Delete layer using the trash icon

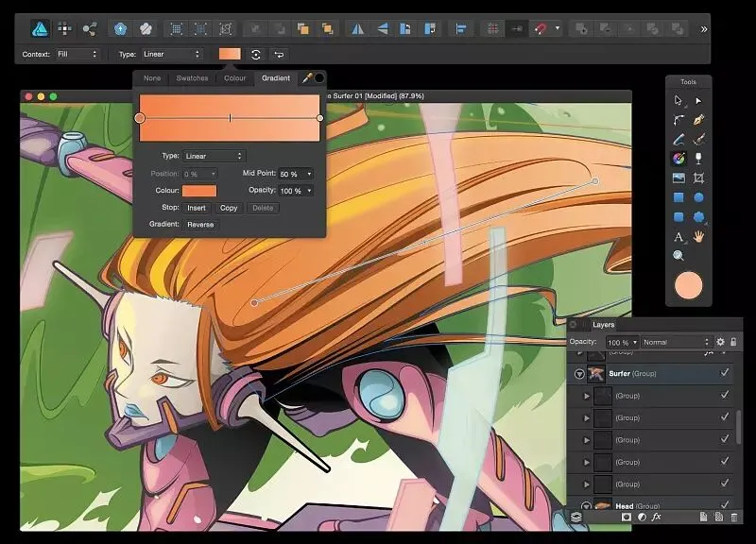[x=733, y=518]
